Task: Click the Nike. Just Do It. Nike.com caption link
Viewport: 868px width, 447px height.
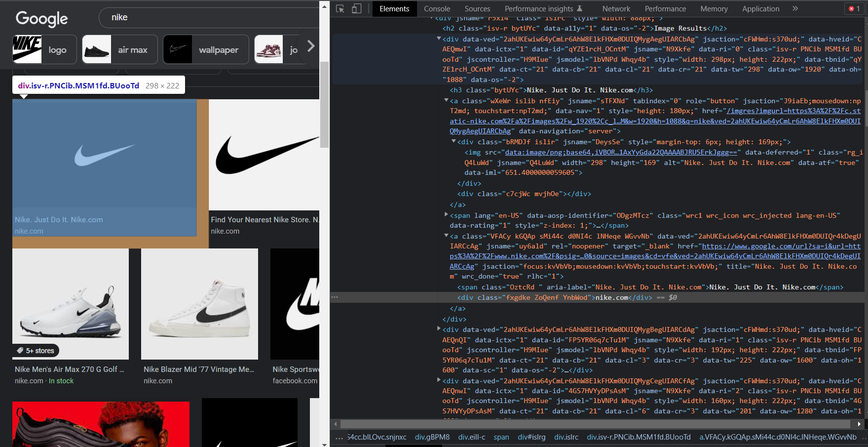Action: [59, 220]
